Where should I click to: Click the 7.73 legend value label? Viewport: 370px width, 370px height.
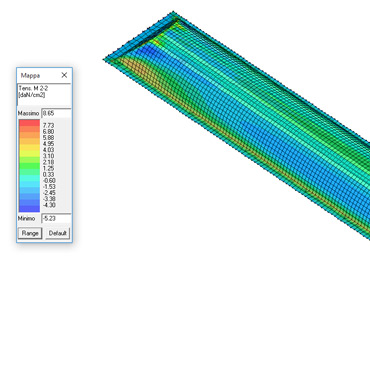[x=48, y=126]
